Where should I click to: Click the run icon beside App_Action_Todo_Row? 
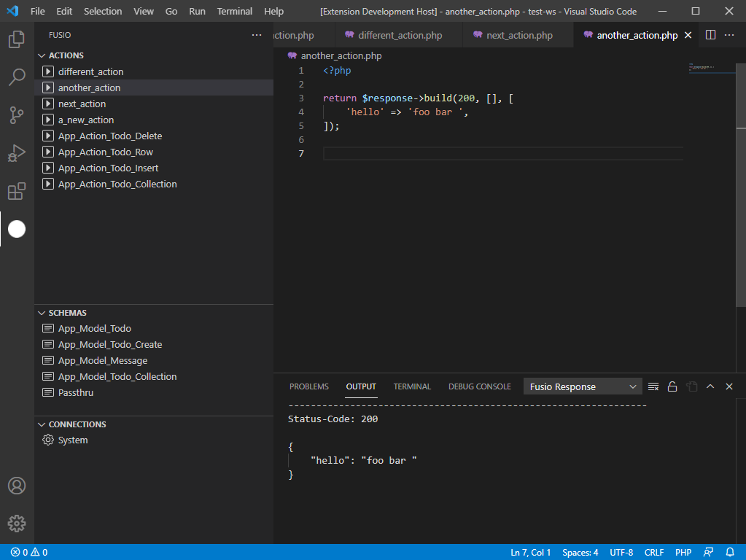pos(47,152)
